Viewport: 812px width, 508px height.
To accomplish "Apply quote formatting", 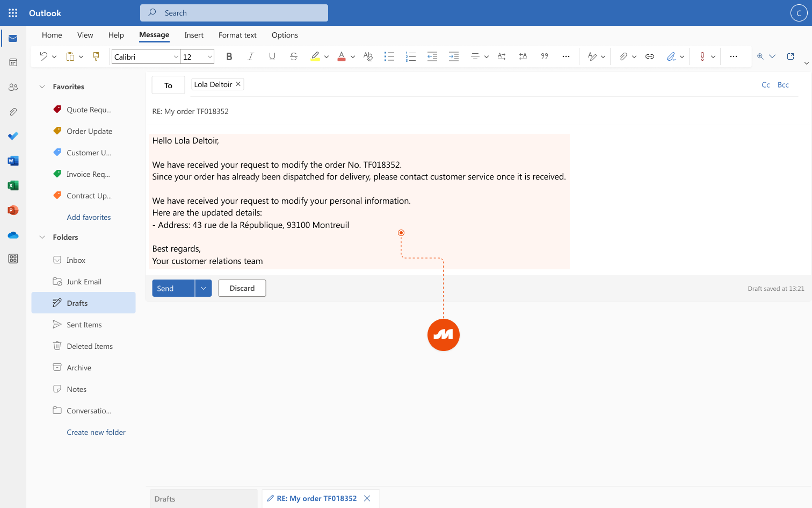I will [545, 56].
